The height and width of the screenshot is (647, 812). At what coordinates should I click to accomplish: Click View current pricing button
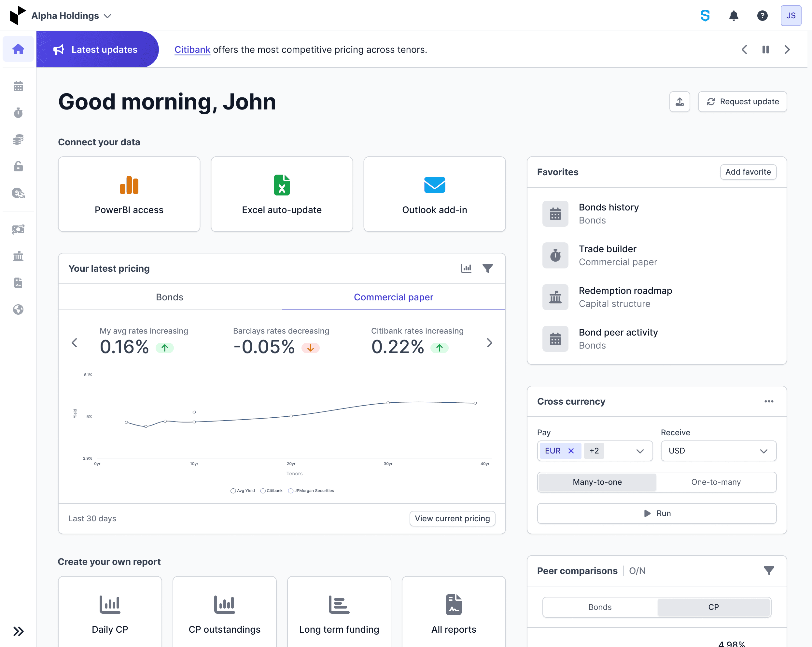[452, 519]
